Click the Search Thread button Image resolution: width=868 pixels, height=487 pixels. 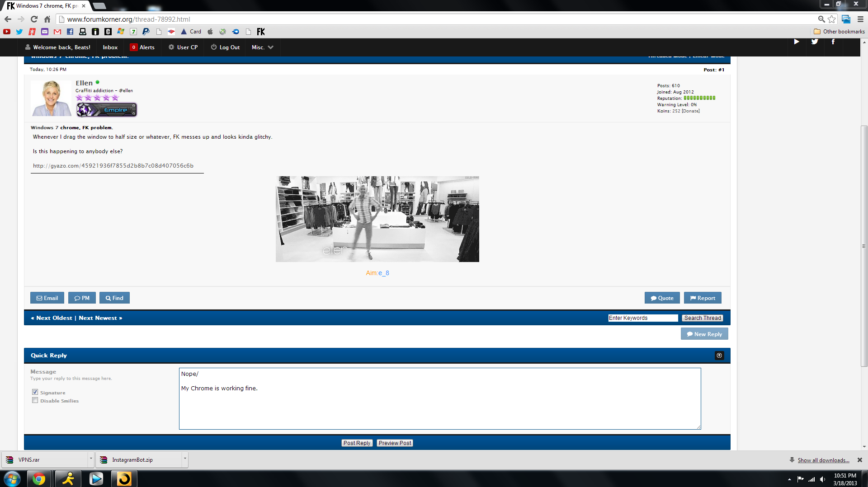[703, 318]
